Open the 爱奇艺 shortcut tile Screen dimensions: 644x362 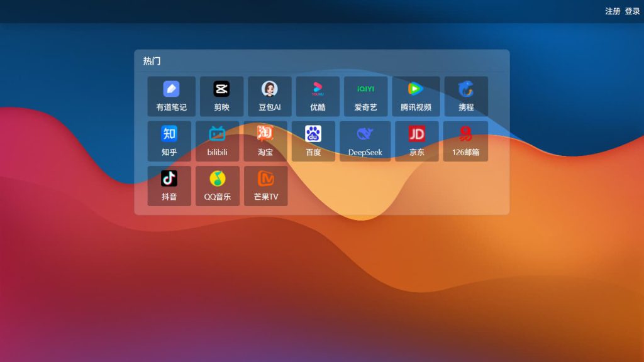pyautogui.click(x=365, y=90)
